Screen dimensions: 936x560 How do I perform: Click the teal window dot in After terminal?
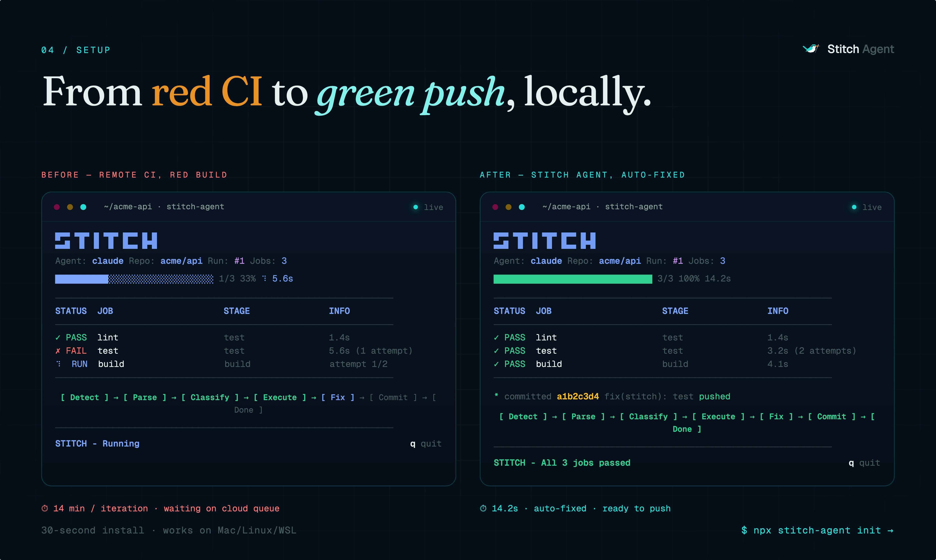[522, 207]
